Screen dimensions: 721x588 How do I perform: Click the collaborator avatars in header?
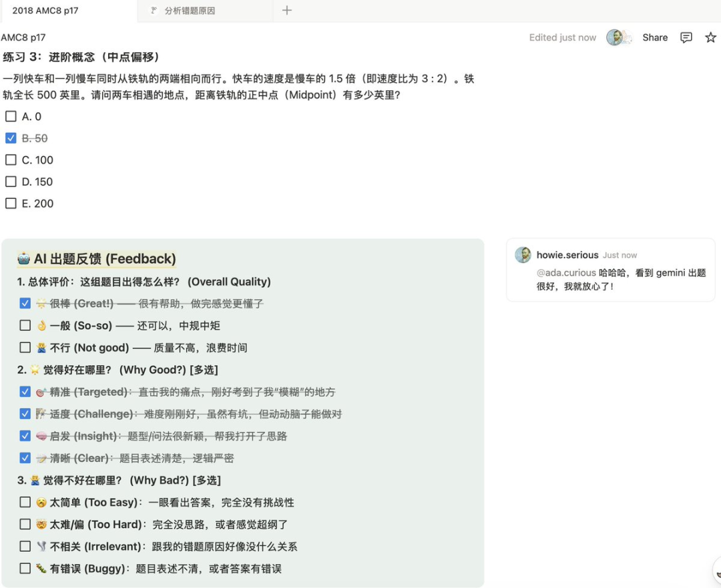point(620,37)
